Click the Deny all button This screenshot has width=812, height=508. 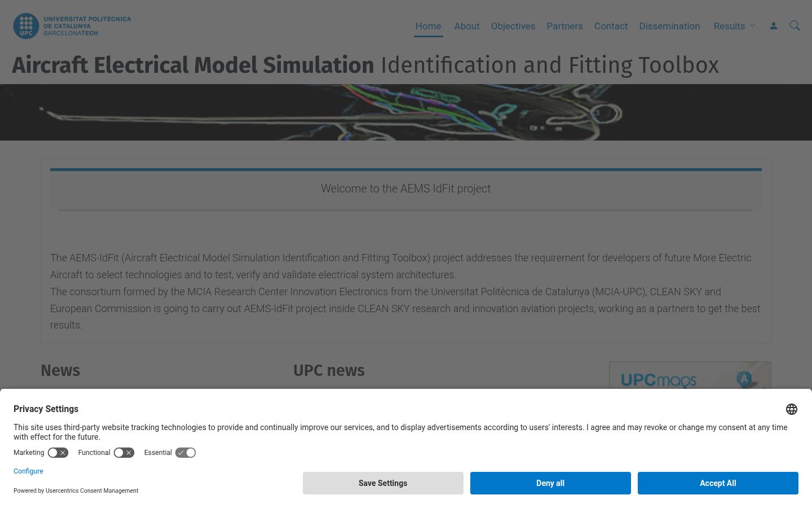point(550,483)
